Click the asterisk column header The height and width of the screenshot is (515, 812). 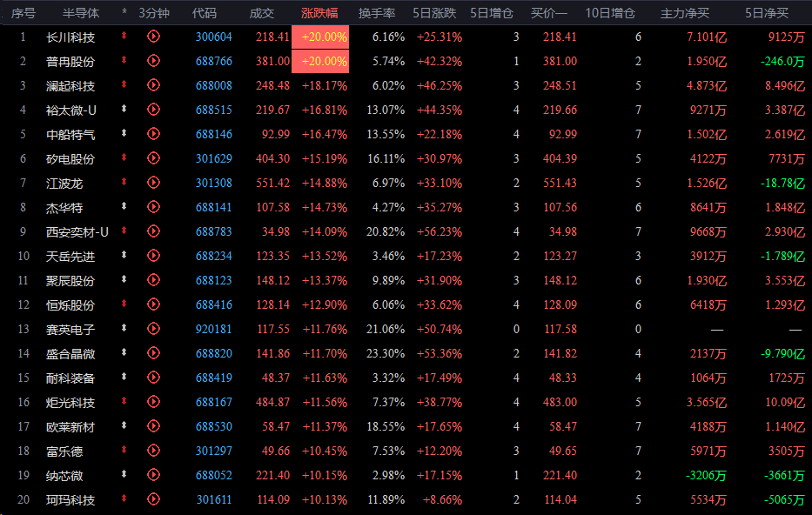[124, 11]
